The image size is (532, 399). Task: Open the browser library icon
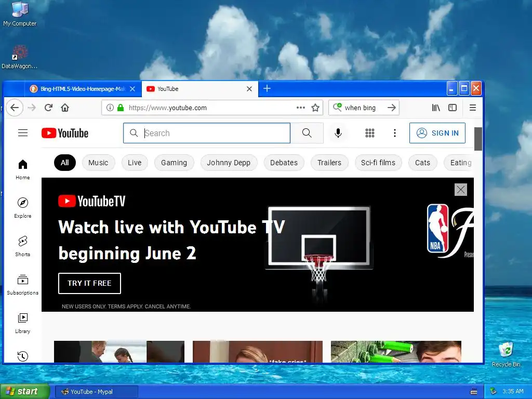(436, 108)
